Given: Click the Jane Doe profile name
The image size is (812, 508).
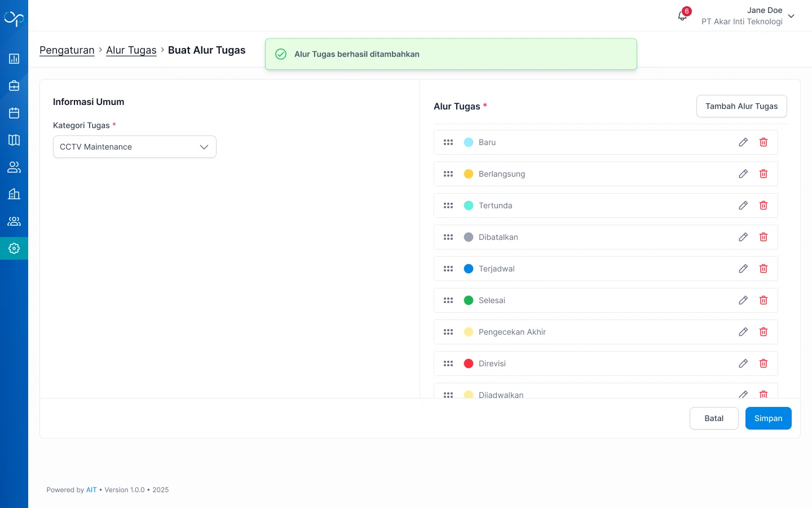Looking at the screenshot, I should (x=765, y=10).
